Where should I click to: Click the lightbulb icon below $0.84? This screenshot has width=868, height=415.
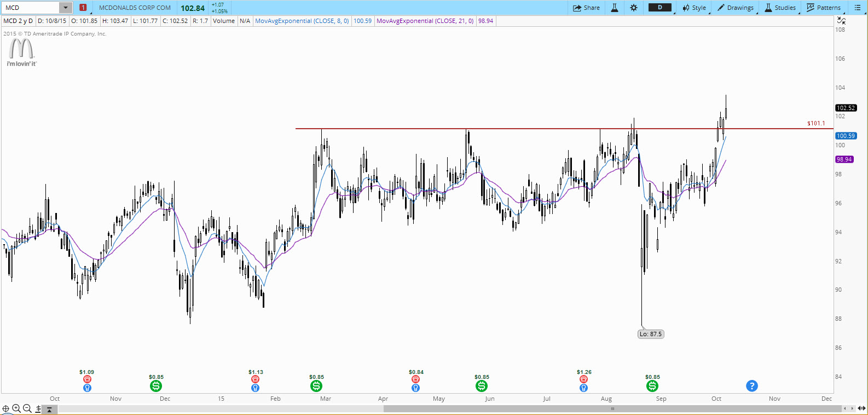415,388
